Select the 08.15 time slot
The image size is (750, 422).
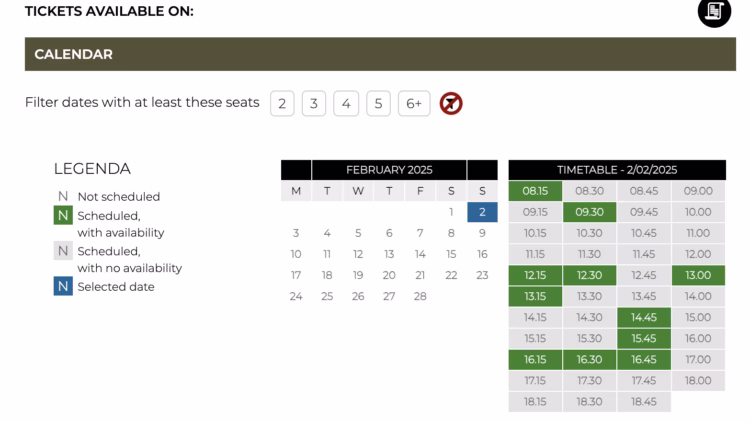[535, 191]
